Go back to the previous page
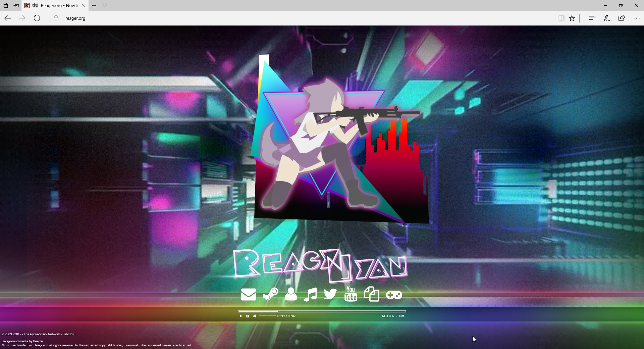Image resolution: width=644 pixels, height=349 pixels. tap(7, 18)
